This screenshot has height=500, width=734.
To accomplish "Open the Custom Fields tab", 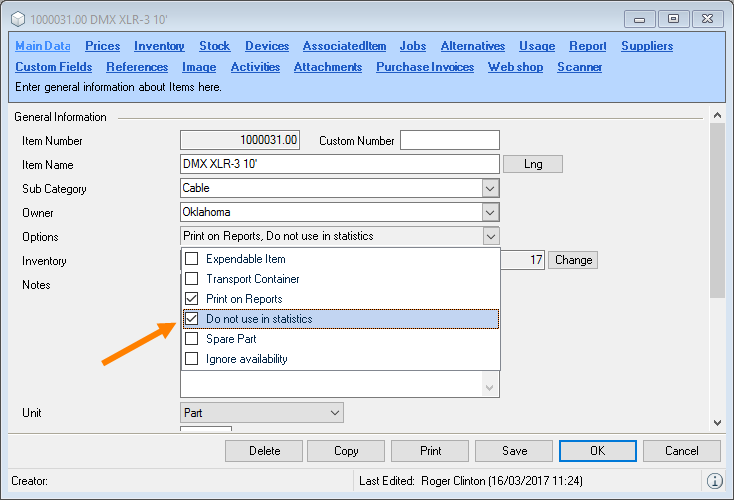I will 54,67.
